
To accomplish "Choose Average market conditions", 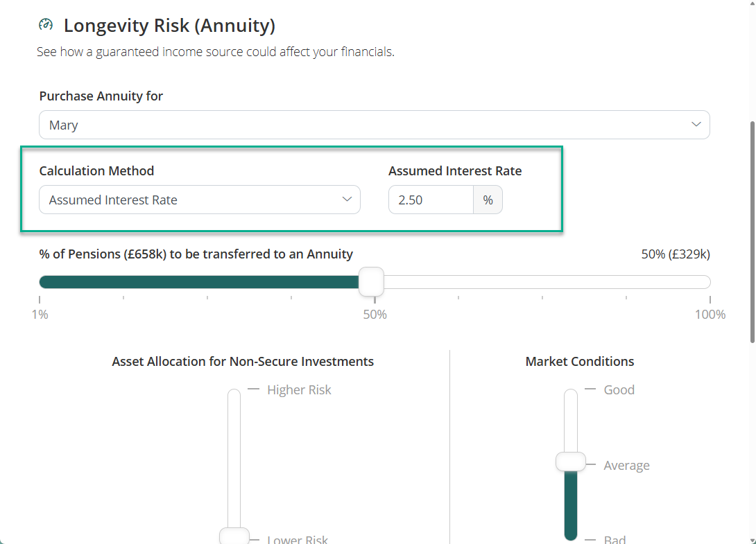I will pyautogui.click(x=626, y=466).
